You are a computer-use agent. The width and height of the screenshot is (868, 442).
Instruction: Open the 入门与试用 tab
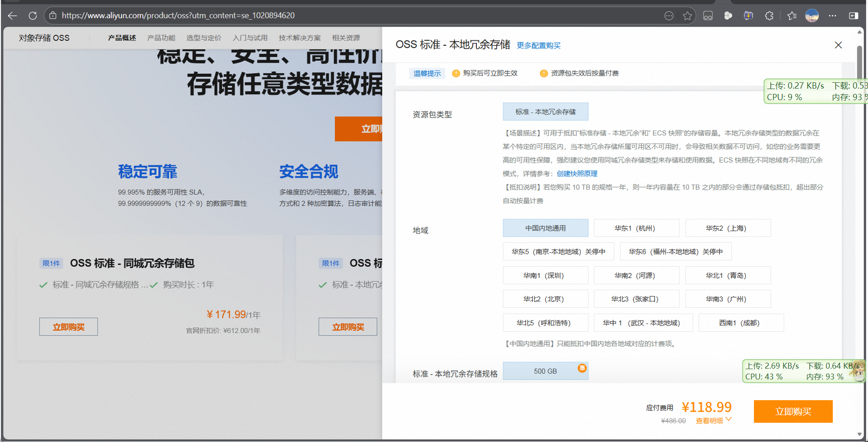click(x=250, y=38)
